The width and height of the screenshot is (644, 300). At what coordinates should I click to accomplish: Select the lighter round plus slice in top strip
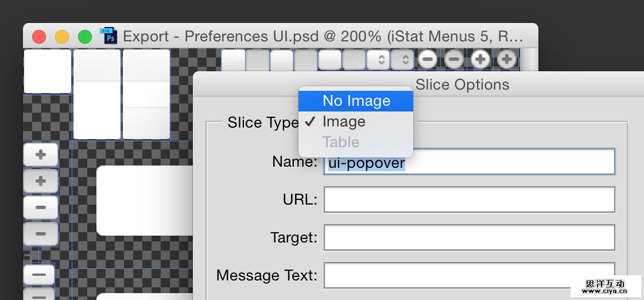pos(480,59)
